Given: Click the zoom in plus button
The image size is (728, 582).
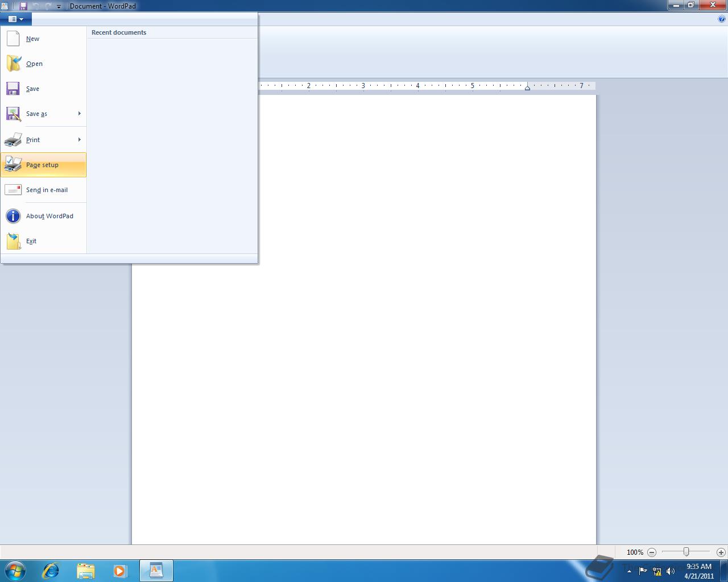Looking at the screenshot, I should (721, 552).
